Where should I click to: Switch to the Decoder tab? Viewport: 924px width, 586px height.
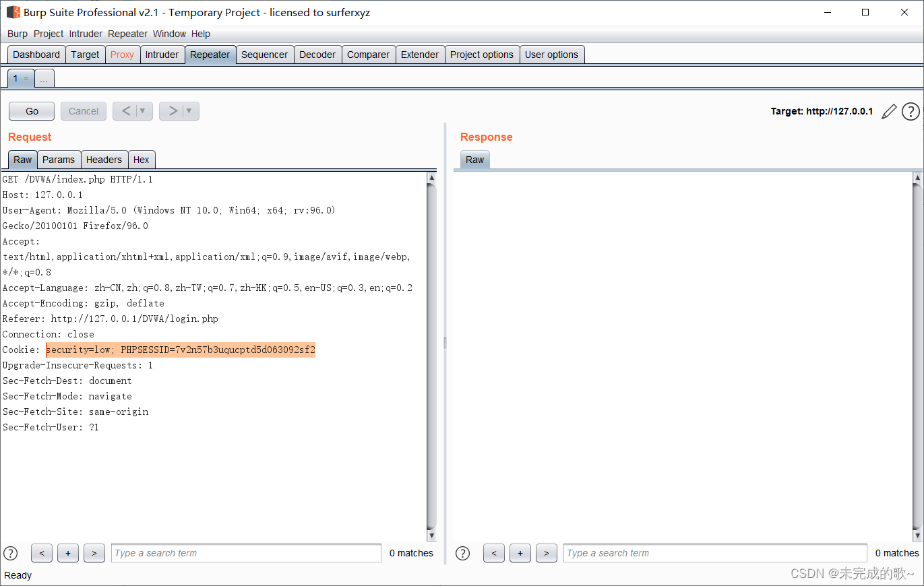317,55
